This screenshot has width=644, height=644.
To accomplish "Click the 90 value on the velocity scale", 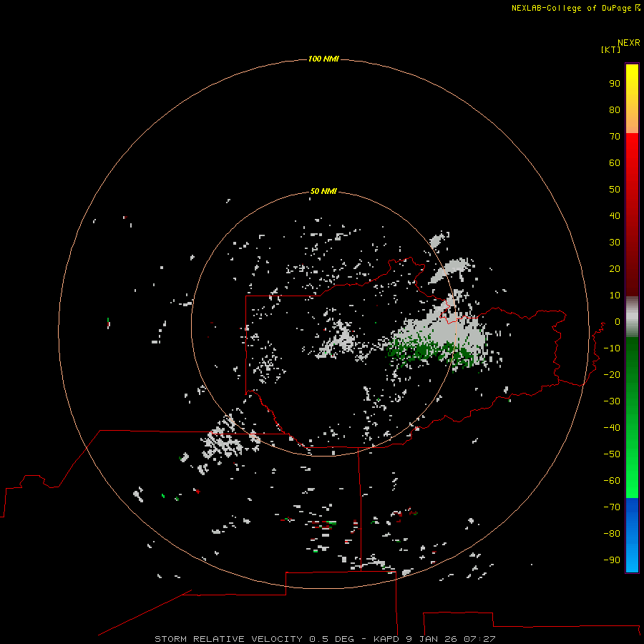I will [x=615, y=84].
